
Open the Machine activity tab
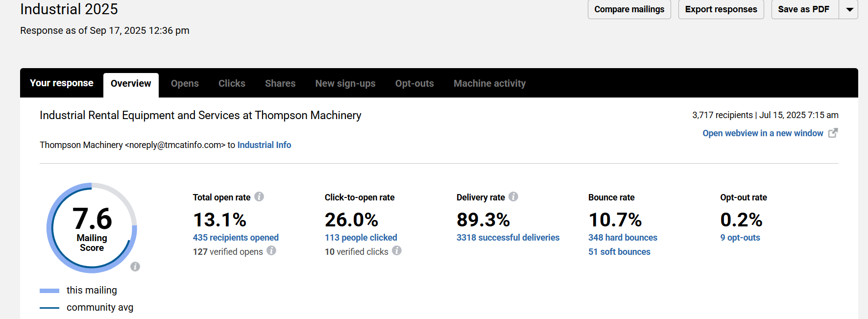(489, 83)
